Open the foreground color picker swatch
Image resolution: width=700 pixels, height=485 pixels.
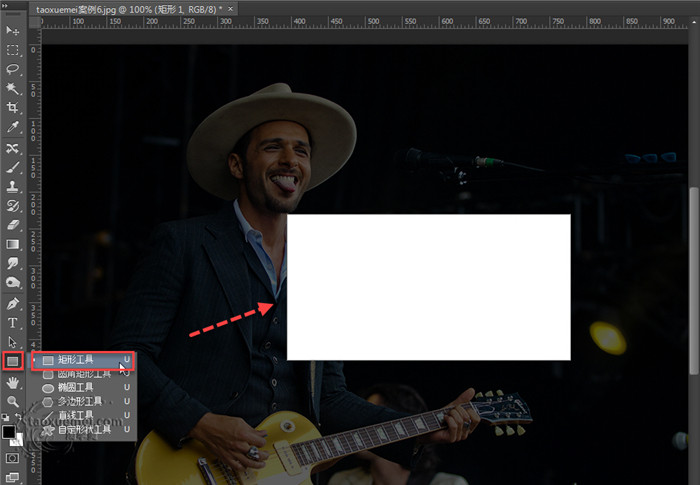coord(9,432)
